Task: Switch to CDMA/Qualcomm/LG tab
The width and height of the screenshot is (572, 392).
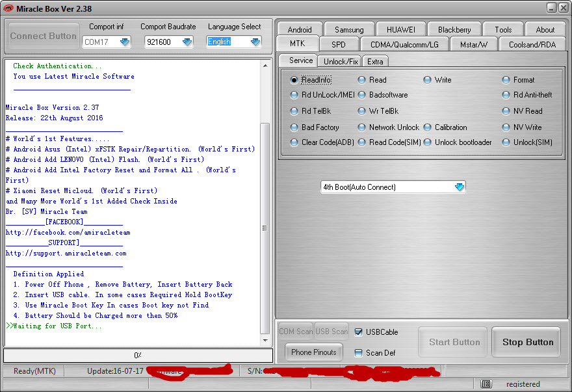Action: click(404, 44)
